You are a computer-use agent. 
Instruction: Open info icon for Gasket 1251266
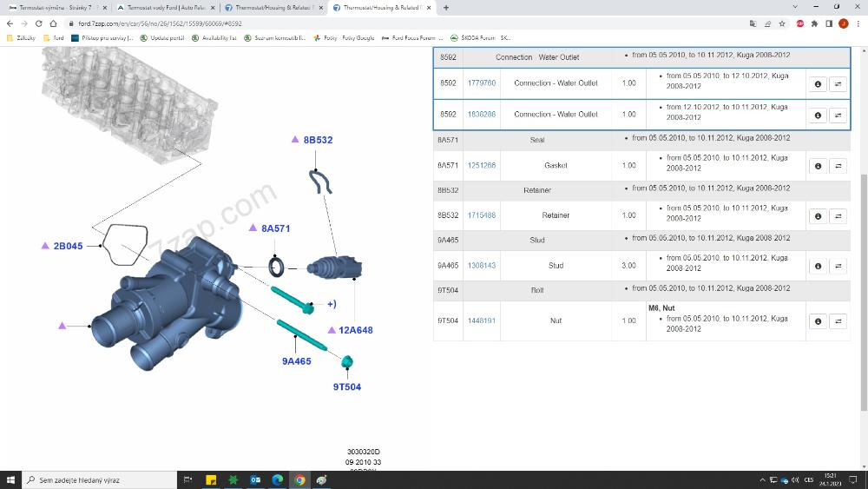click(818, 166)
